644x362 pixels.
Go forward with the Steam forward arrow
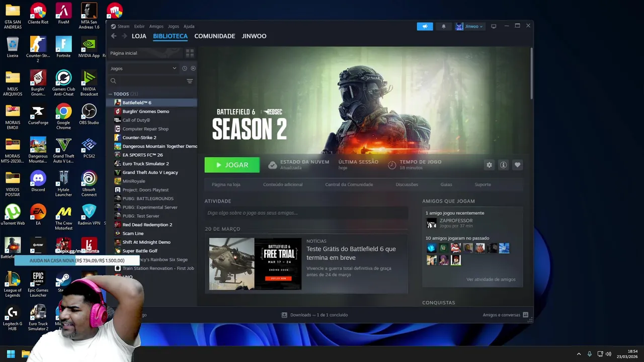click(x=124, y=36)
